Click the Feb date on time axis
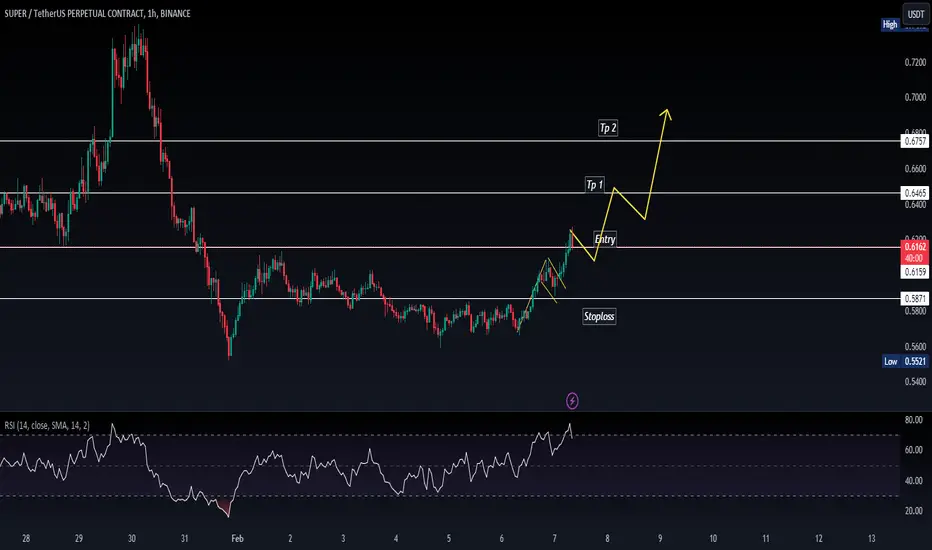932x550 pixels. pos(237,538)
